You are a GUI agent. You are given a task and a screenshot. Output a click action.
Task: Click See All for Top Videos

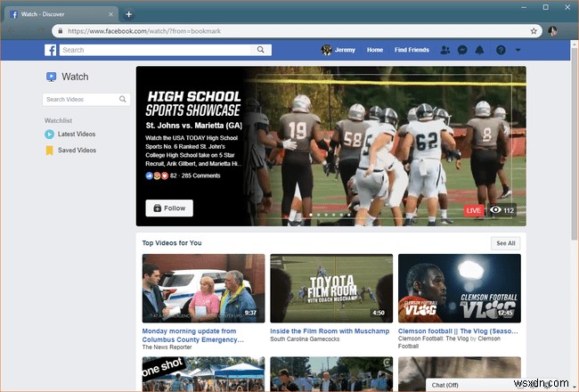pos(506,243)
